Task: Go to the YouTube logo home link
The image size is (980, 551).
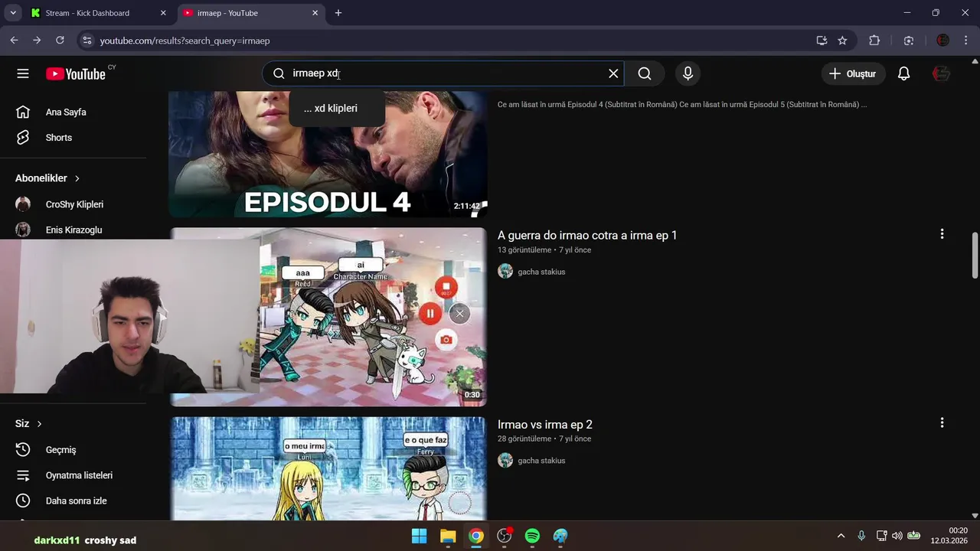Action: pyautogui.click(x=75, y=73)
